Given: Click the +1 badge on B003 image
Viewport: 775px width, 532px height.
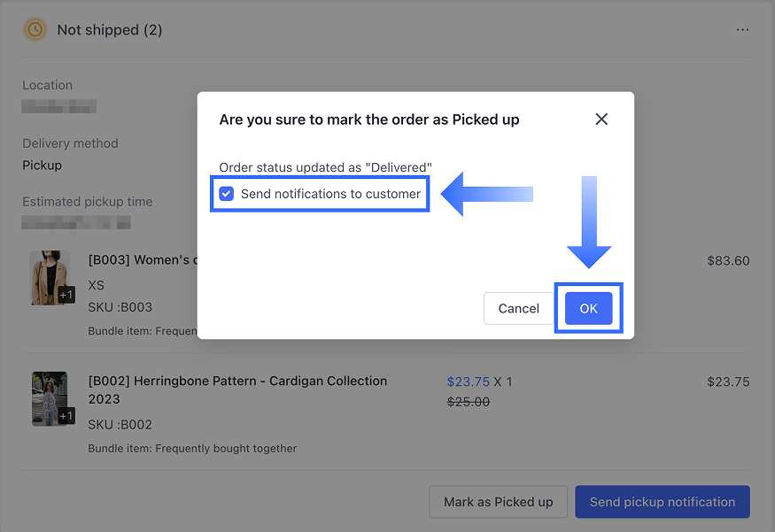Looking at the screenshot, I should [x=66, y=295].
